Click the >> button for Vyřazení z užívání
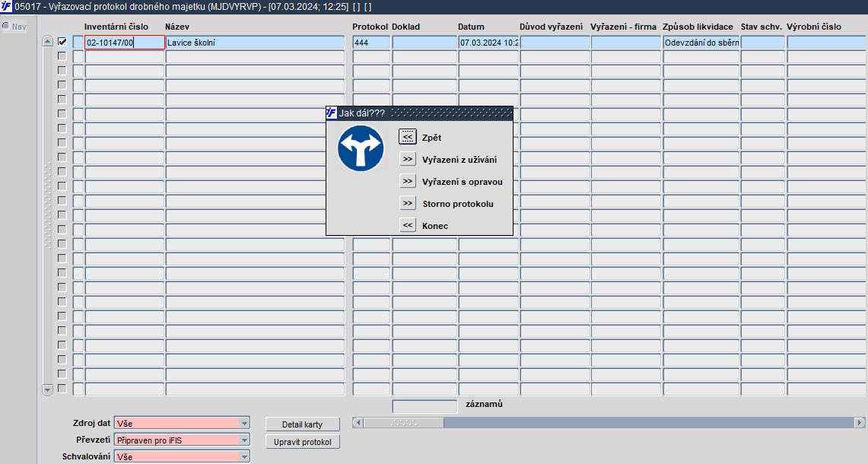Screen dimensions: 868x464 tap(408, 159)
